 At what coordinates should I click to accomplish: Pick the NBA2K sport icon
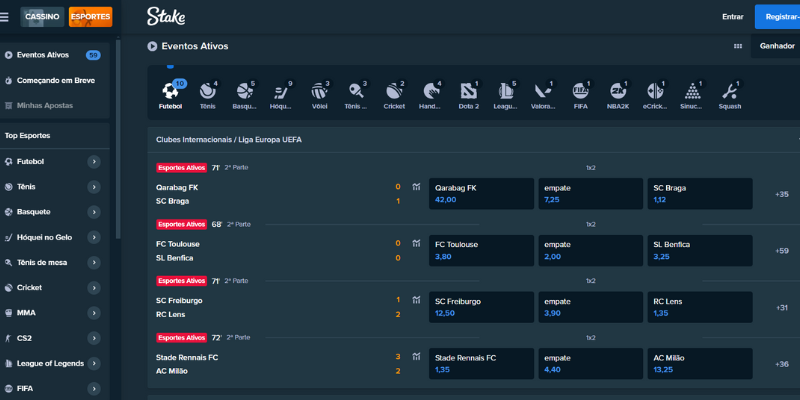(617, 93)
